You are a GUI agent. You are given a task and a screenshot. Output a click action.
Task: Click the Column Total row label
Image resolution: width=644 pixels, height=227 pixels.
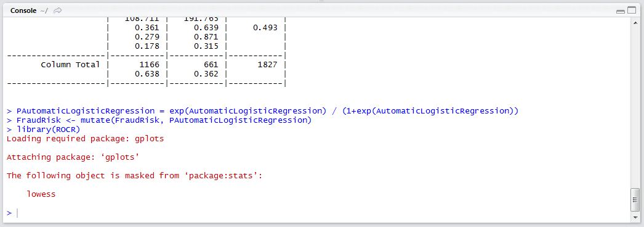click(70, 65)
